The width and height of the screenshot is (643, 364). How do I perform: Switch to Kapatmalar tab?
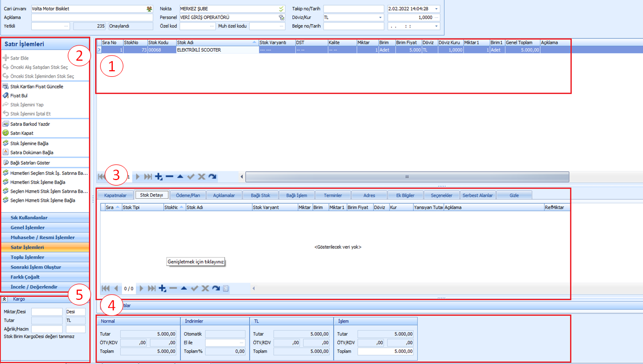tap(116, 195)
